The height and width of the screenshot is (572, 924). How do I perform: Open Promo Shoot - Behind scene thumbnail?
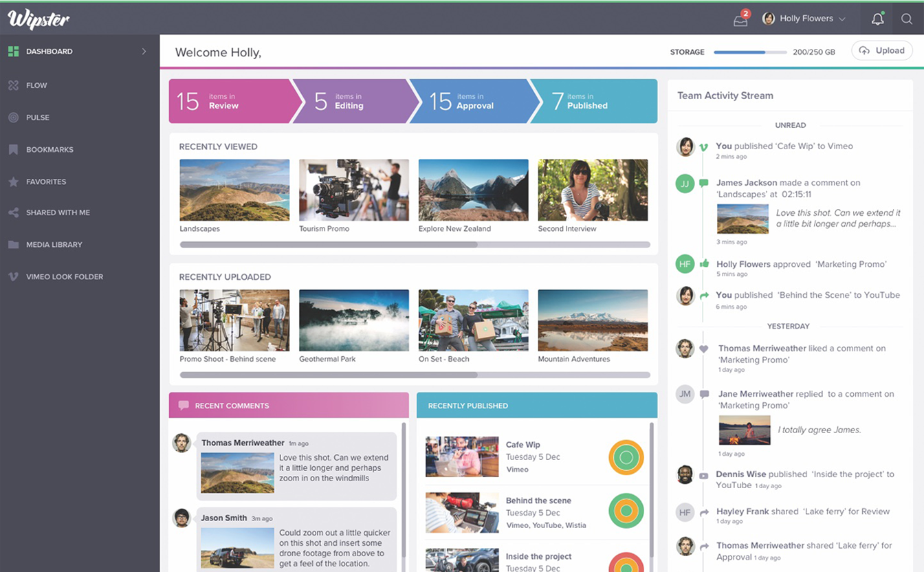click(x=234, y=320)
